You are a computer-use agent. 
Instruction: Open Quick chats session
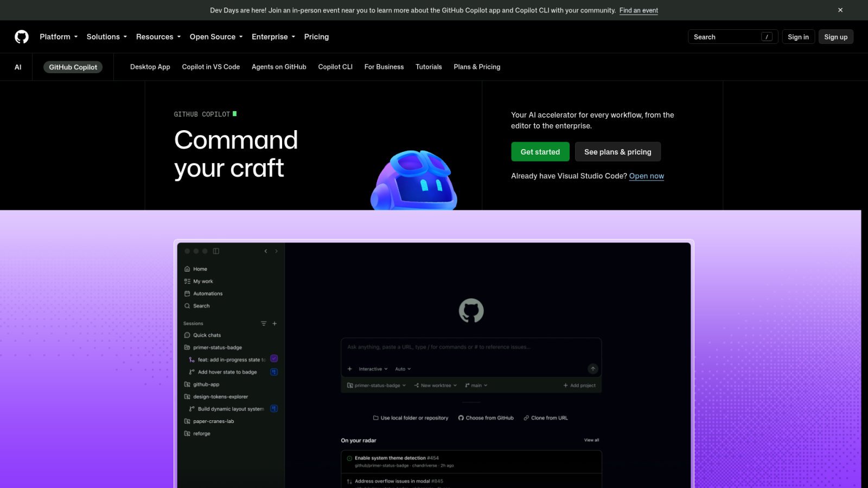(x=202, y=335)
